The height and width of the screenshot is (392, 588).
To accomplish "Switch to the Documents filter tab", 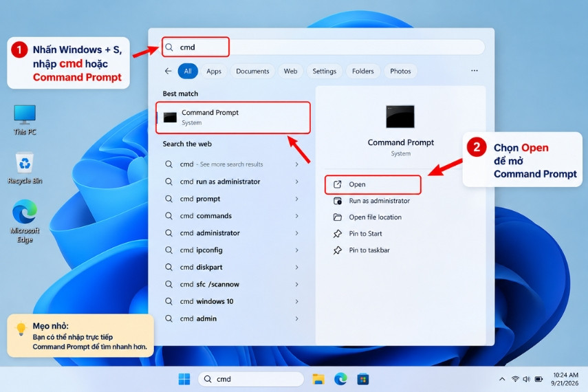I will pos(252,71).
